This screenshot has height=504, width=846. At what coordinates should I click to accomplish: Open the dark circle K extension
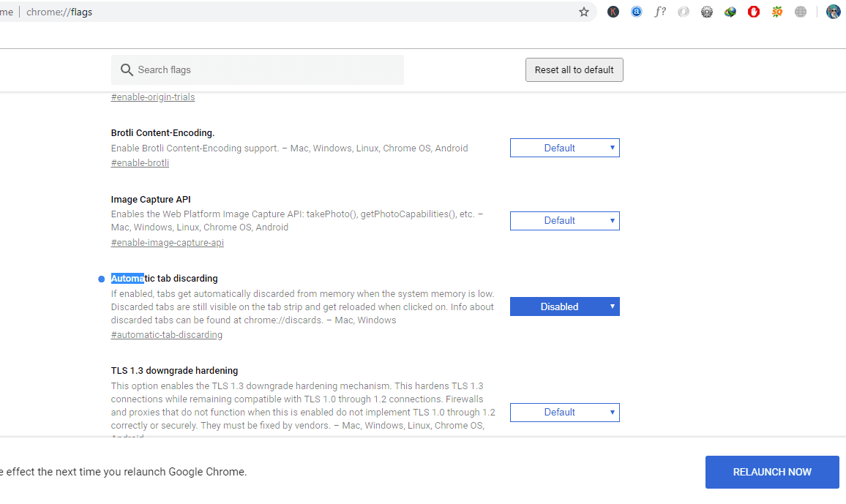[613, 12]
